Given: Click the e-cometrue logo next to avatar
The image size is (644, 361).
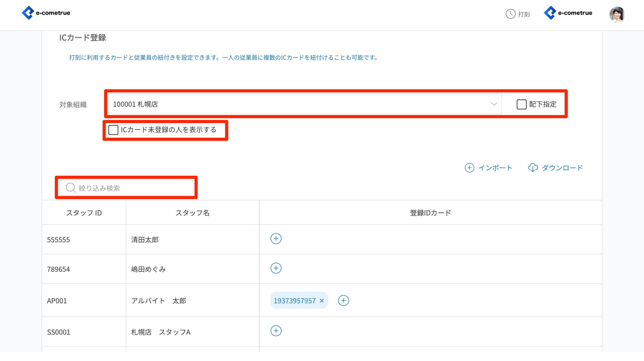Looking at the screenshot, I should click(568, 13).
